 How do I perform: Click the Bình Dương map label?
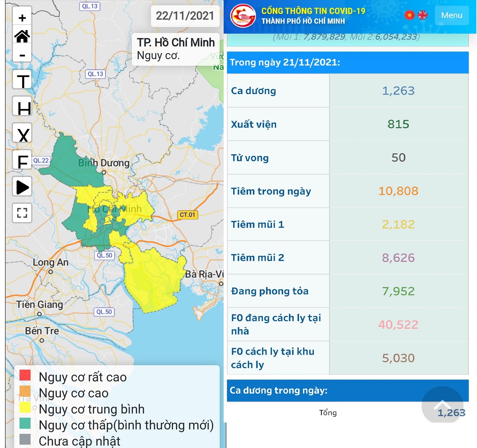(104, 163)
